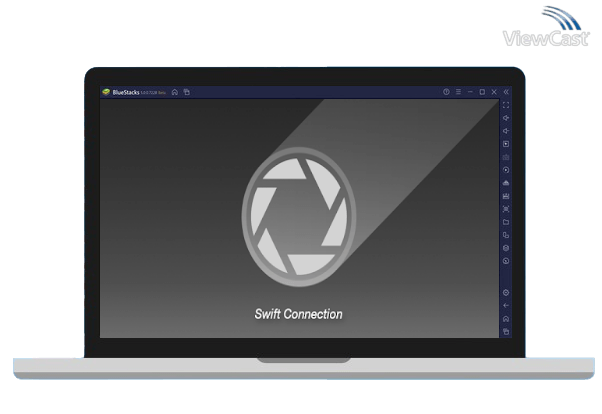Take a screenshot using the sidebar icon
This screenshot has width=602, height=414.
click(506, 209)
